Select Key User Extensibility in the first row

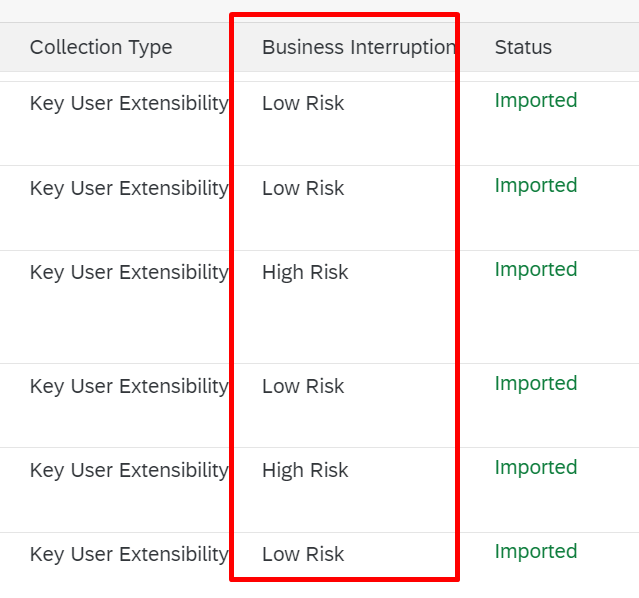(x=129, y=104)
